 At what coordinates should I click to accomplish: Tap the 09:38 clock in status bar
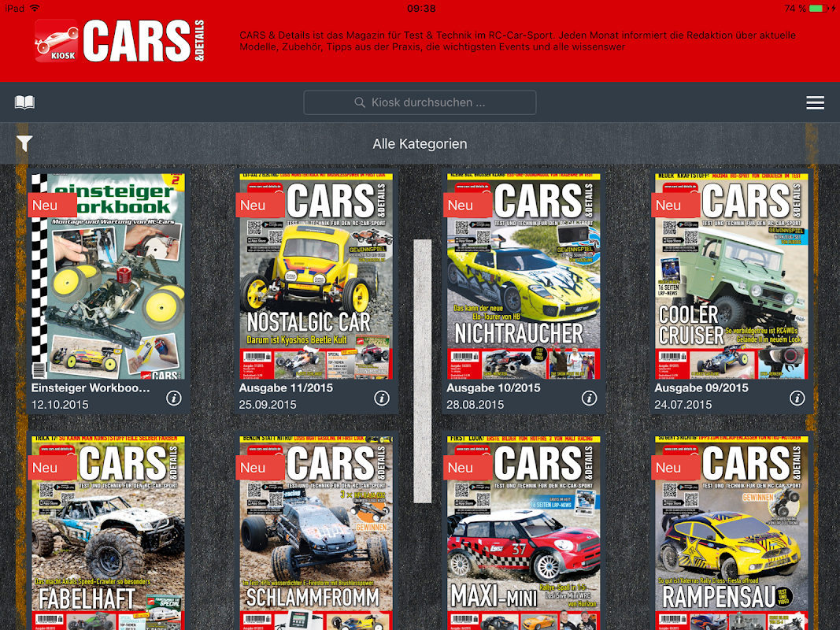[421, 8]
